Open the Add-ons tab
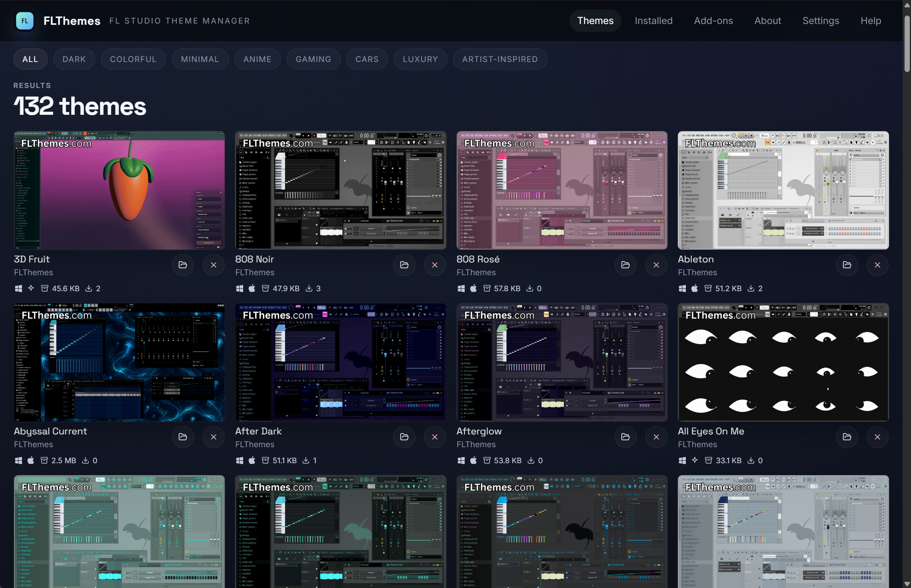This screenshot has height=588, width=911. coord(713,21)
